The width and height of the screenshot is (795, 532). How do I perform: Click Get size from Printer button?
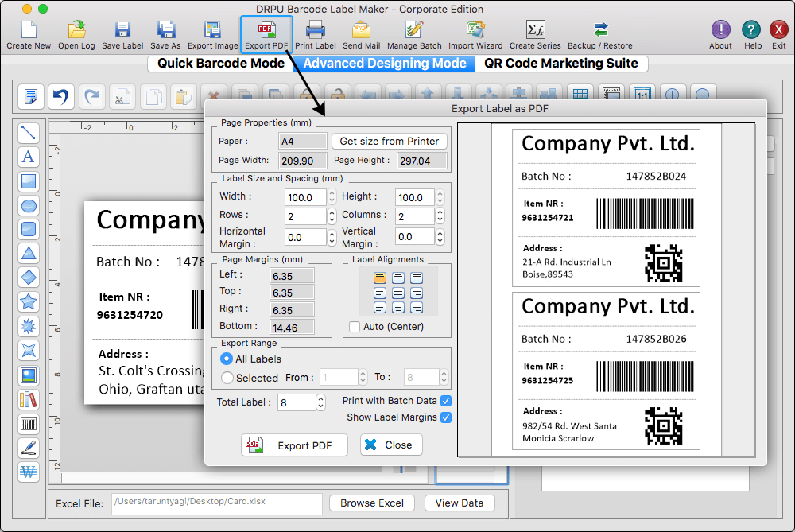click(x=390, y=141)
